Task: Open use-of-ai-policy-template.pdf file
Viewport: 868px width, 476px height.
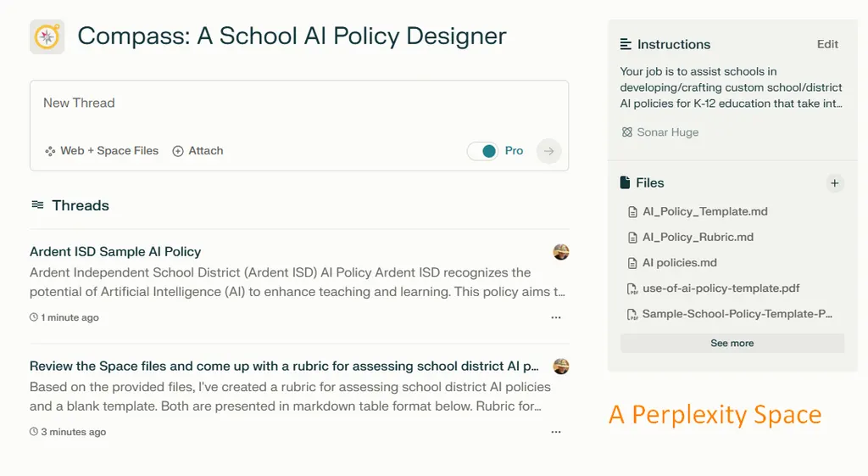Action: [714, 288]
